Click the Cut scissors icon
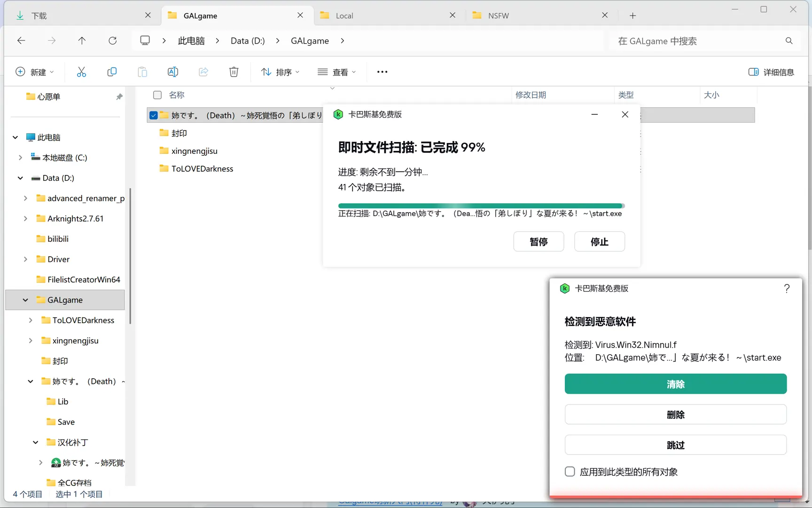The height and width of the screenshot is (508, 812). (x=81, y=72)
